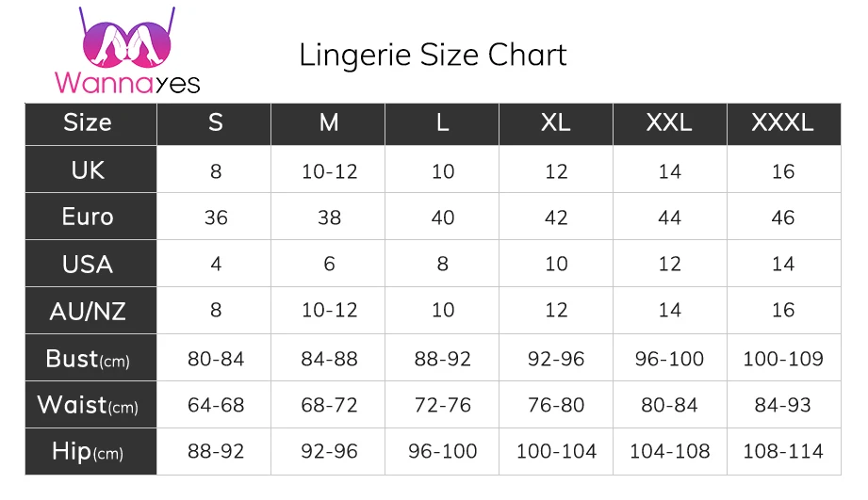
Task: Select the 100-109 bust cell for XXXL
Action: click(782, 359)
